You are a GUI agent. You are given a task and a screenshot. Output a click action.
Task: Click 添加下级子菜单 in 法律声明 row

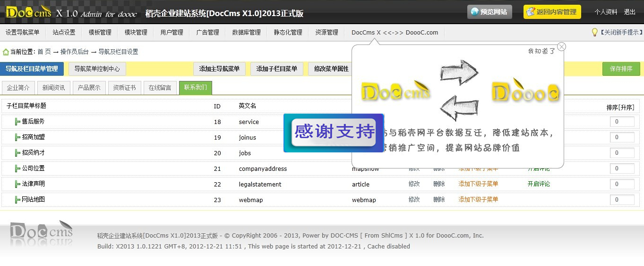point(478,184)
